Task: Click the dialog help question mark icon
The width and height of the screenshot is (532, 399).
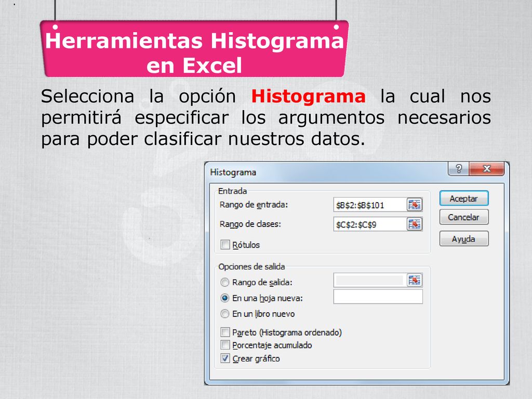Action: 459,169
